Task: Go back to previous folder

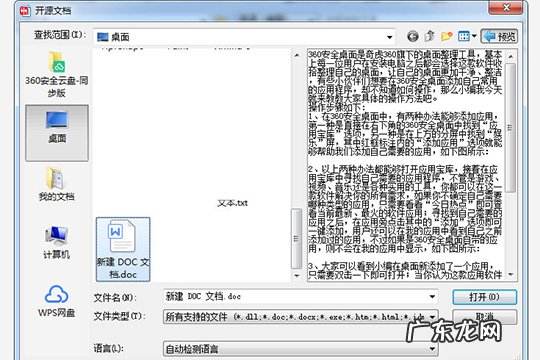Action: click(413, 36)
